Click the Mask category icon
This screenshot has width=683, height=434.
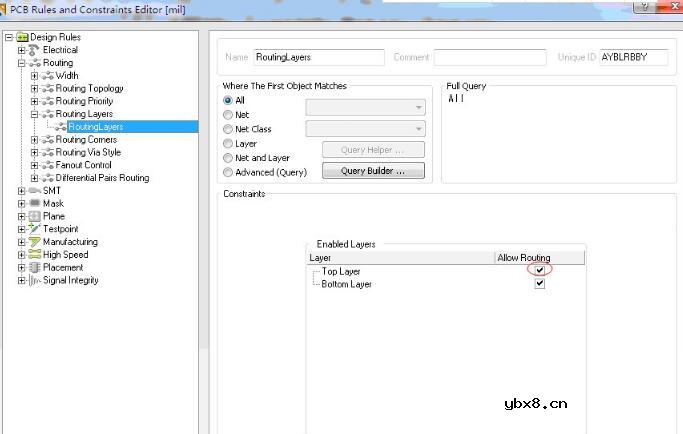[x=34, y=204]
